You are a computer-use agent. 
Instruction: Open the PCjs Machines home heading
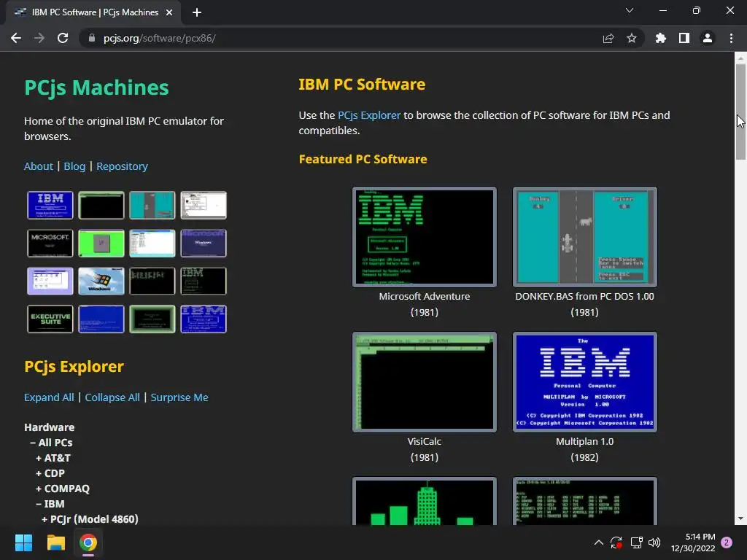pyautogui.click(x=96, y=87)
